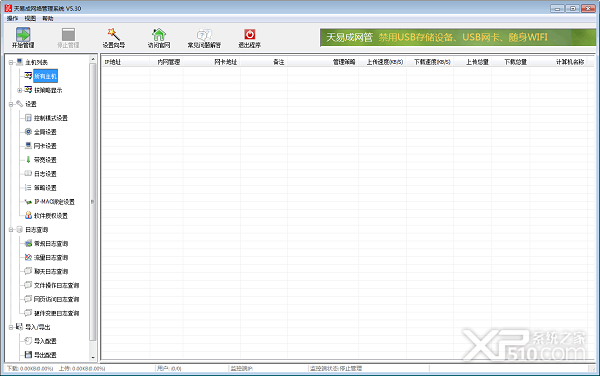
Task: Select 文件操作日志查询 in the tree
Action: 57,285
